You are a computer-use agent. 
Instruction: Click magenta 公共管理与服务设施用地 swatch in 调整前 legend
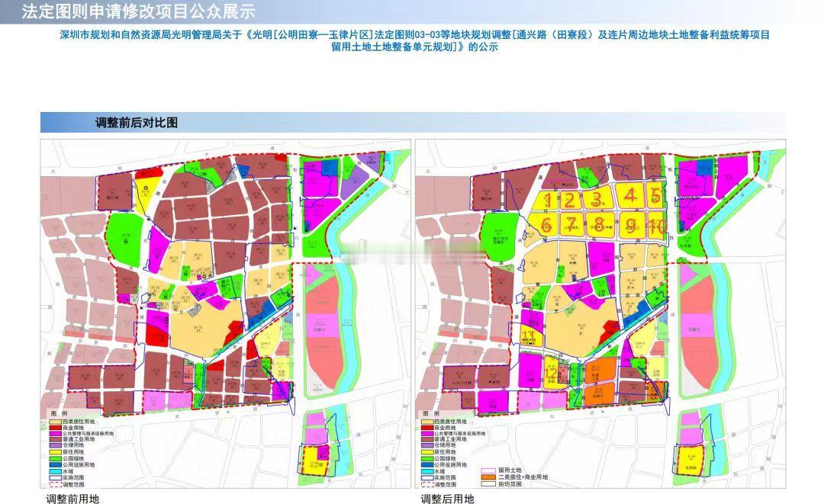point(55,433)
